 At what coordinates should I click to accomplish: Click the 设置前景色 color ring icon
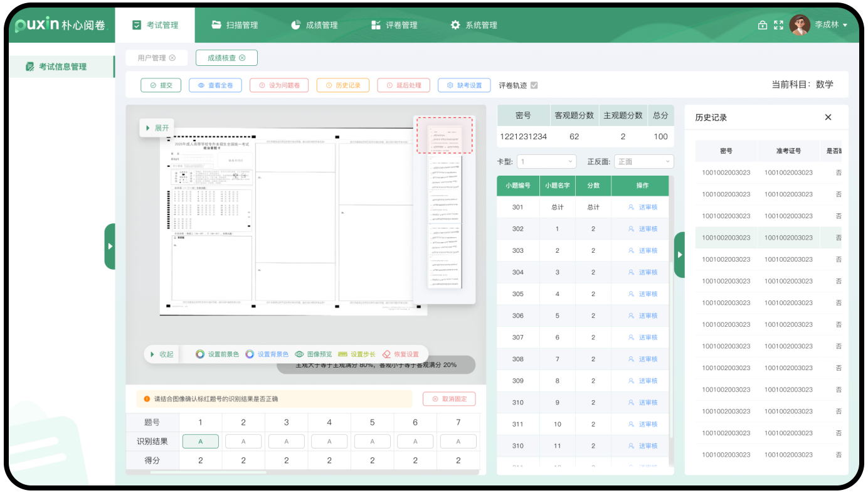[200, 354]
